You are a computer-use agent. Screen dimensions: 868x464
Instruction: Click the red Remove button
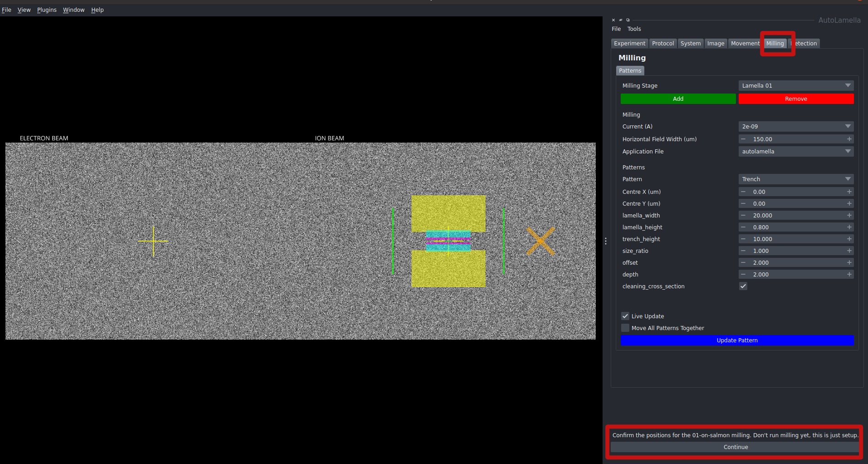[x=796, y=99]
